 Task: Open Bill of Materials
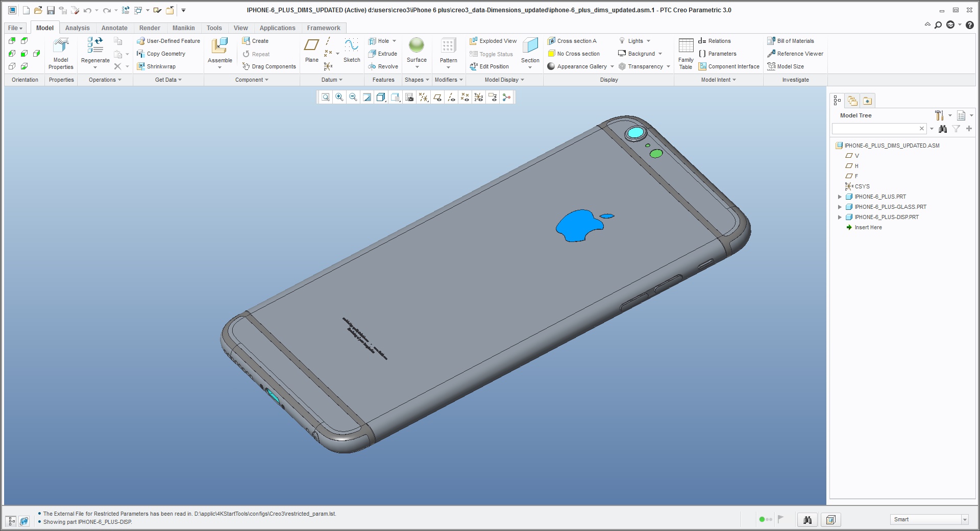point(791,41)
